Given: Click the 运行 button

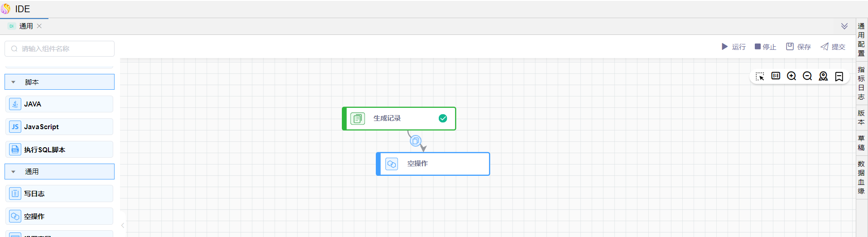Looking at the screenshot, I should click(x=734, y=47).
